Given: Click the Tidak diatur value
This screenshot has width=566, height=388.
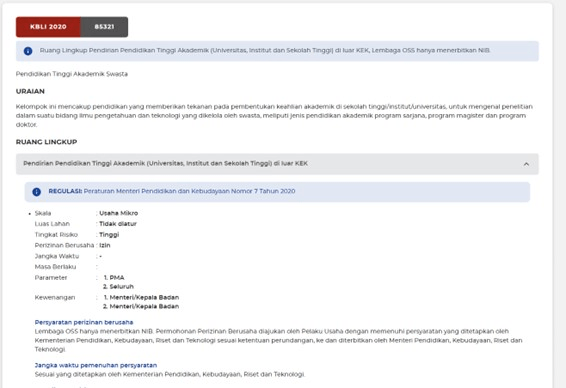Looking at the screenshot, I should pyautogui.click(x=118, y=224).
